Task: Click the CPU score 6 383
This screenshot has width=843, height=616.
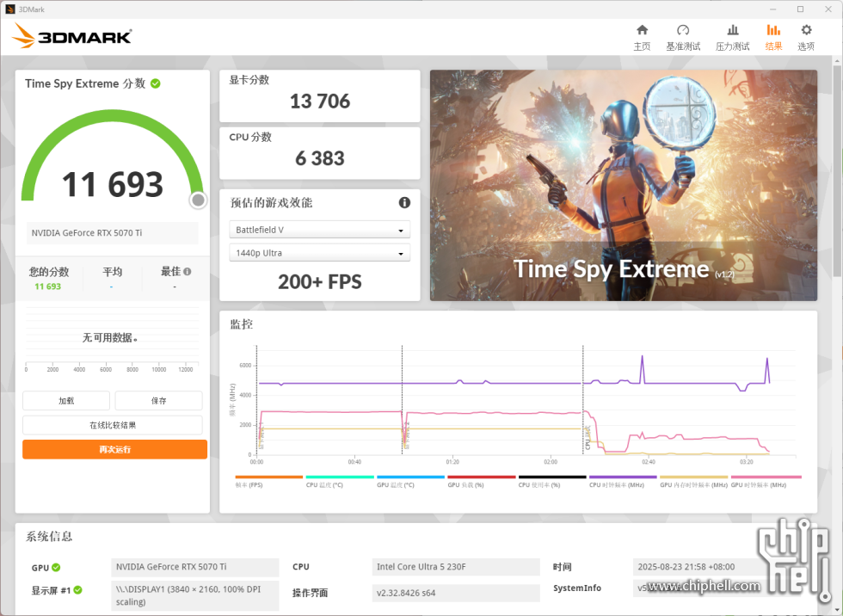Action: pyautogui.click(x=319, y=158)
